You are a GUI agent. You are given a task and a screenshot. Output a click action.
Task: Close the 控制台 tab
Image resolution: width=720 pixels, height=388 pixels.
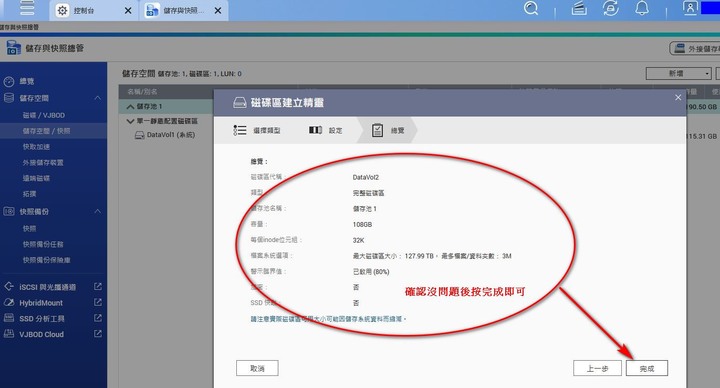[x=128, y=11]
